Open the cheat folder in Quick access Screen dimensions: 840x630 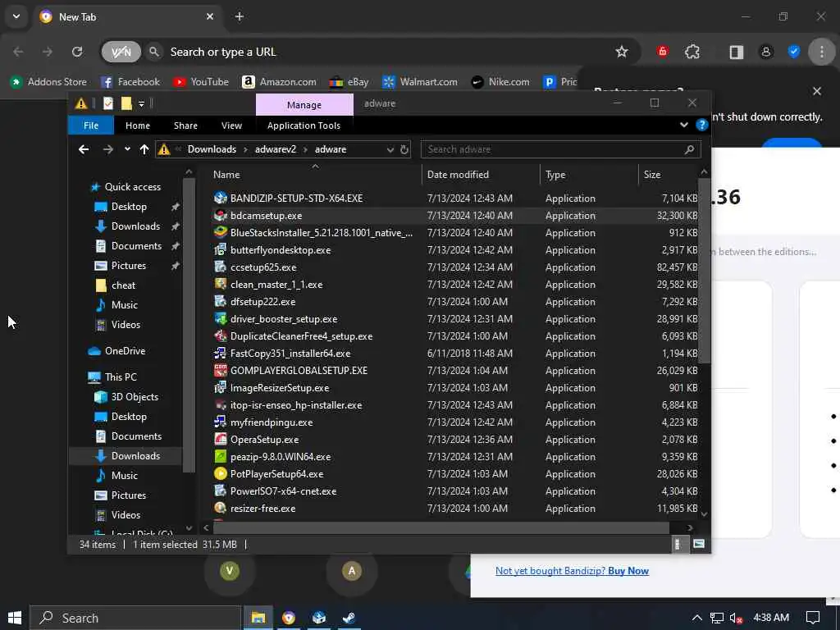(123, 285)
